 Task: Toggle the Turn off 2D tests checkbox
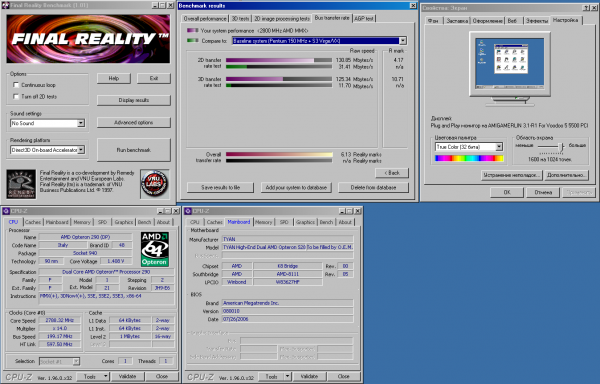coord(16,96)
